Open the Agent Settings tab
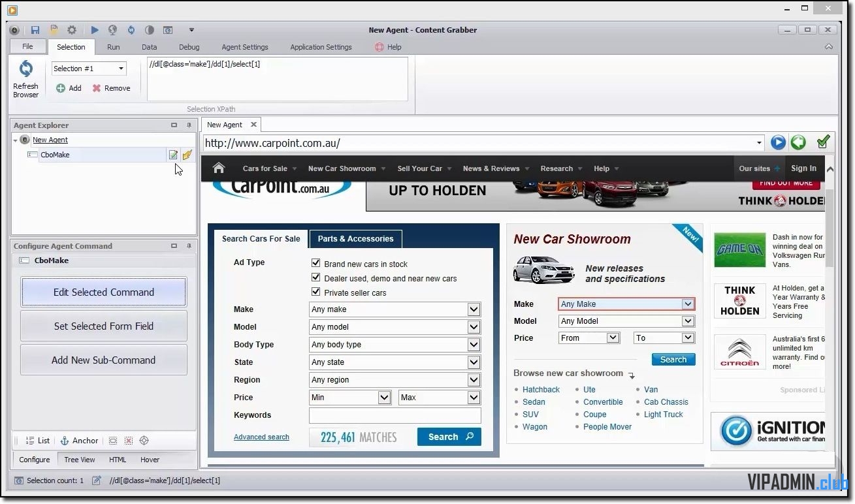 245,47
